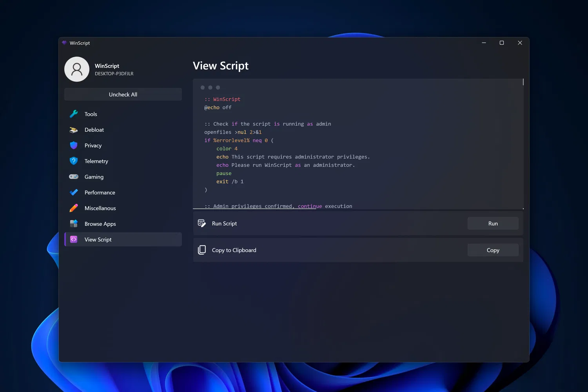
Task: Click the "if %errorlevel% neq 0 (" line
Action: (239, 141)
